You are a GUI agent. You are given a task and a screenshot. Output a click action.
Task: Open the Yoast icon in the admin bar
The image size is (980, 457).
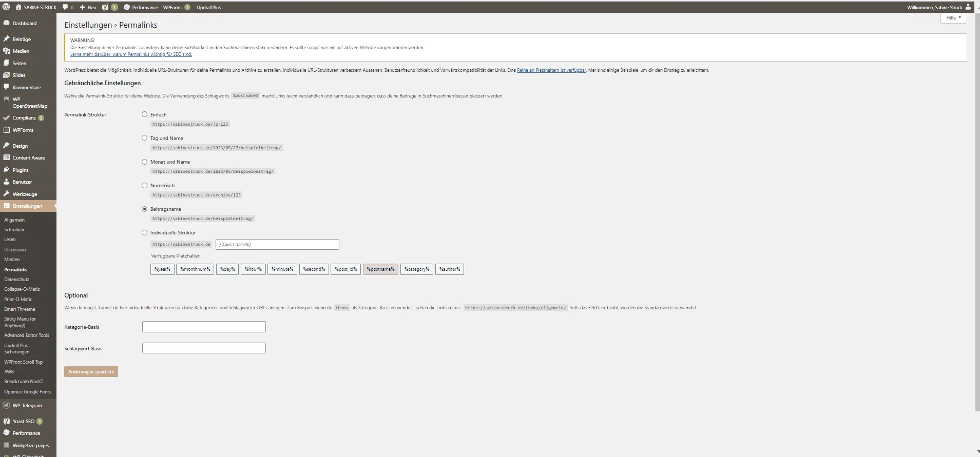click(x=105, y=7)
